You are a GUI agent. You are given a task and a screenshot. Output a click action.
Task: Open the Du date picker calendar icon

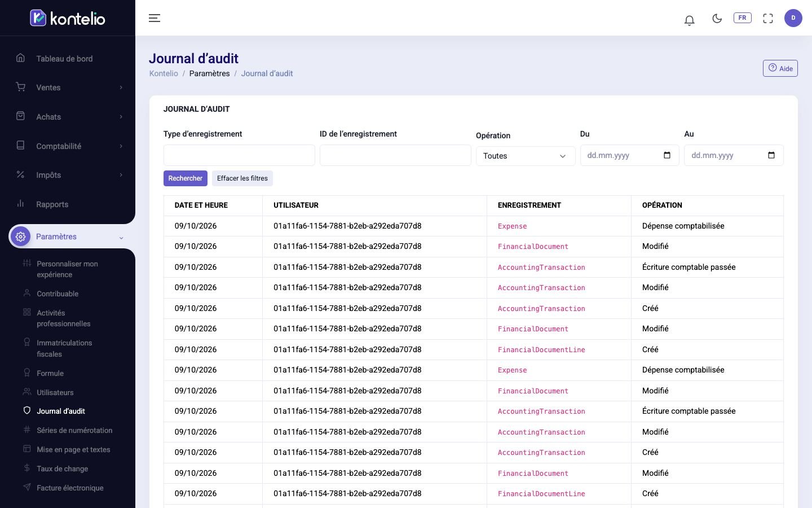click(x=667, y=155)
